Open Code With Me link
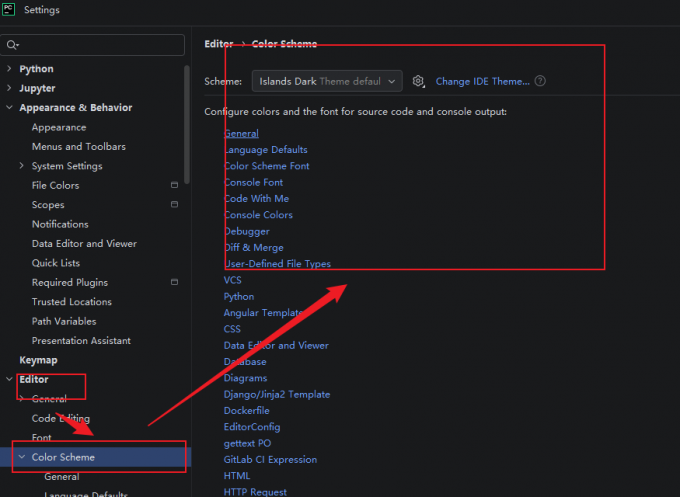This screenshot has width=680, height=497. [x=256, y=199]
